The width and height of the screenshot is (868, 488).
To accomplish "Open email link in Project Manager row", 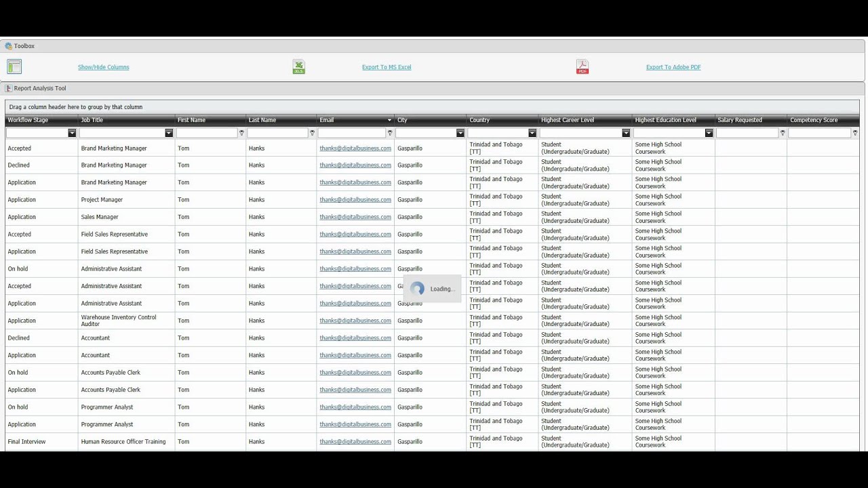I will pos(355,200).
